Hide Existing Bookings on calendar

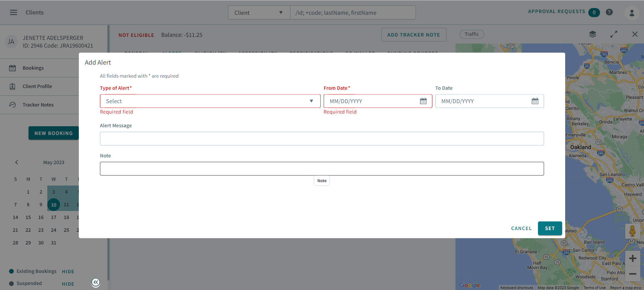tap(68, 272)
